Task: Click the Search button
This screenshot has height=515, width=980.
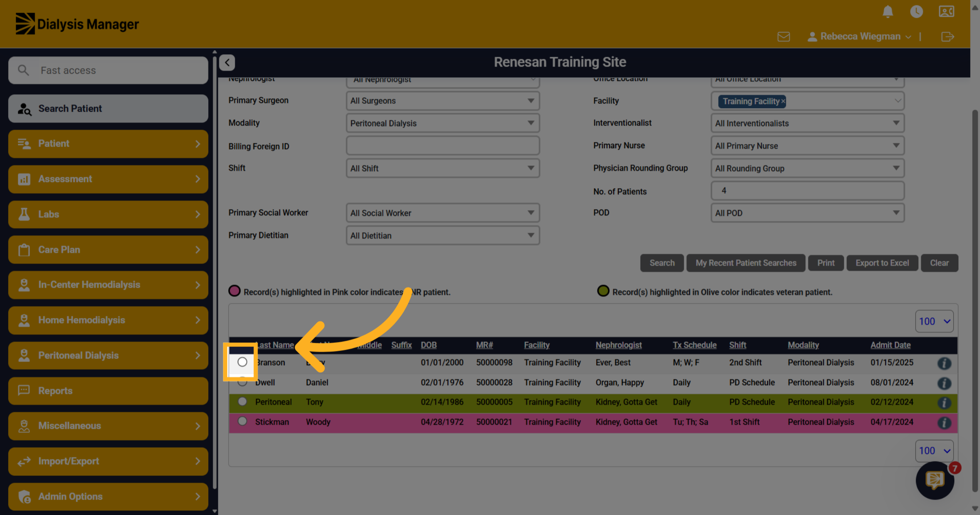Action: click(x=662, y=263)
